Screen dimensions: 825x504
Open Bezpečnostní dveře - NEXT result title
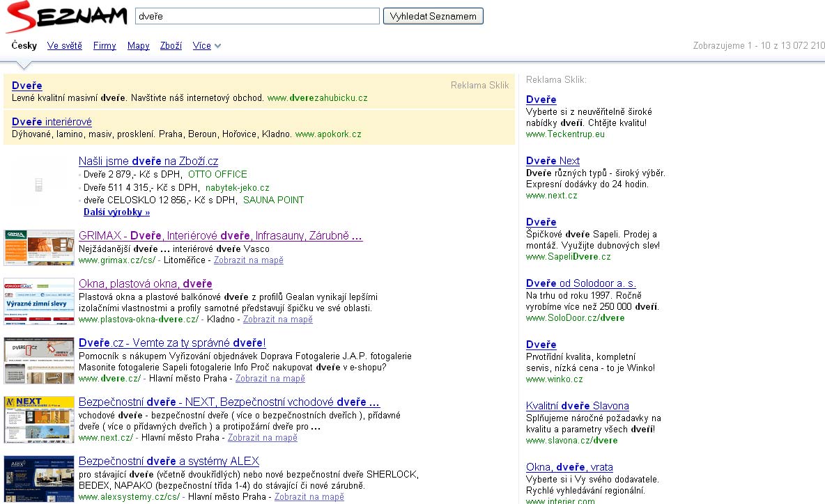(x=229, y=402)
